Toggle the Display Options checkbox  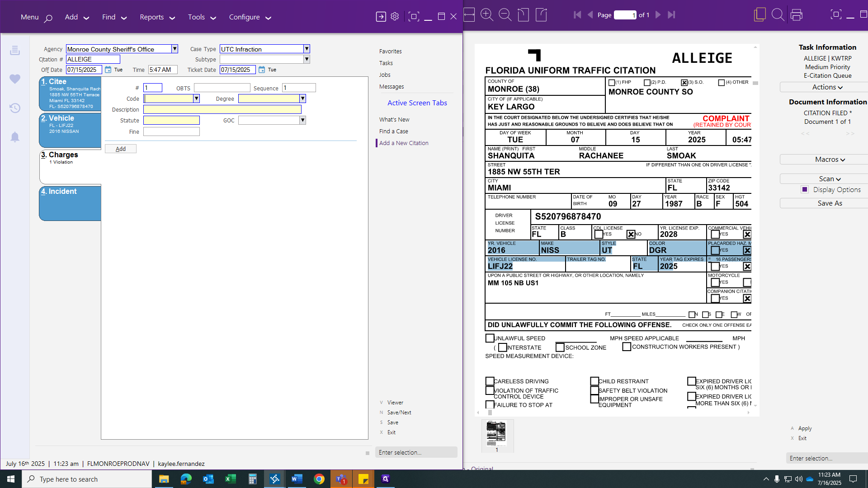point(805,190)
